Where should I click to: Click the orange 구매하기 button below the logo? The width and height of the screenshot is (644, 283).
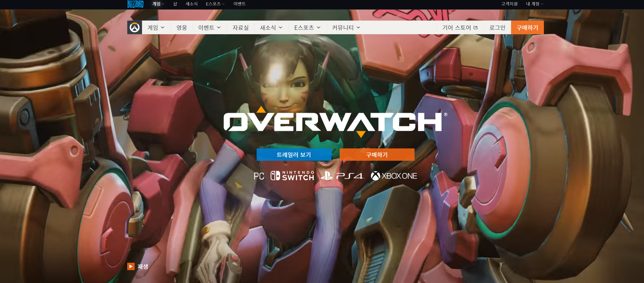point(377,155)
